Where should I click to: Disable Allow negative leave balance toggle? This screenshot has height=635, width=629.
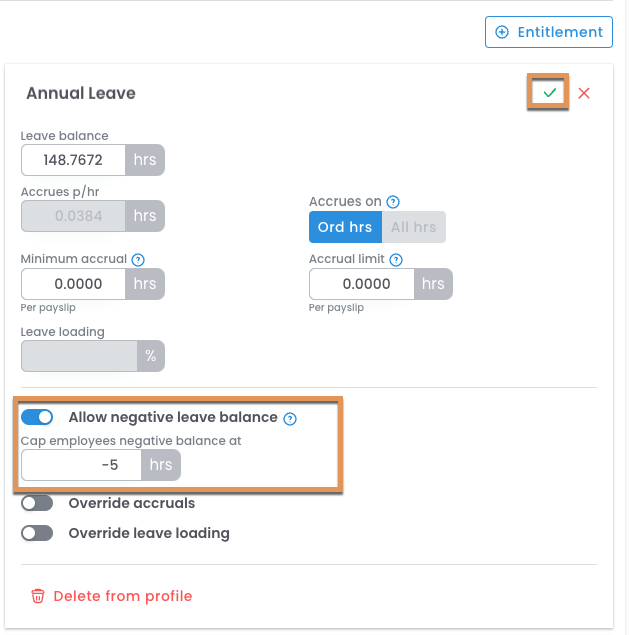37,417
